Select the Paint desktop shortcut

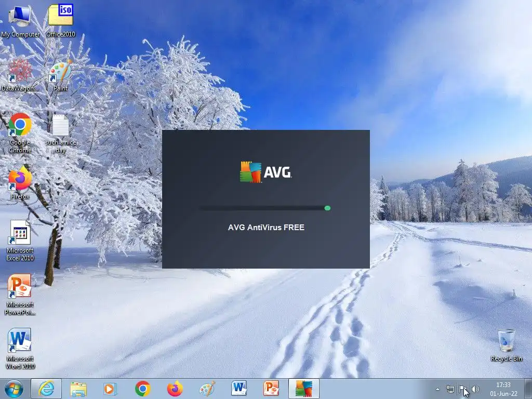60,75
